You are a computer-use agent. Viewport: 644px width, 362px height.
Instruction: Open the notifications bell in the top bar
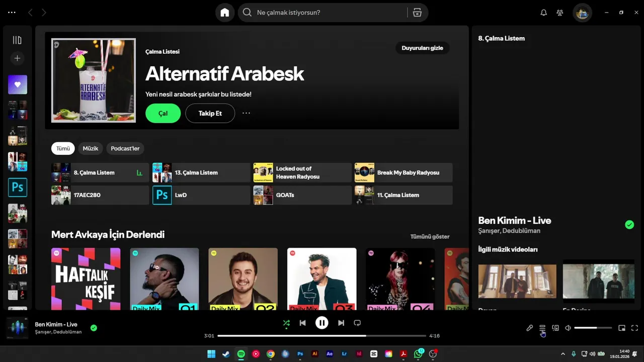click(543, 13)
